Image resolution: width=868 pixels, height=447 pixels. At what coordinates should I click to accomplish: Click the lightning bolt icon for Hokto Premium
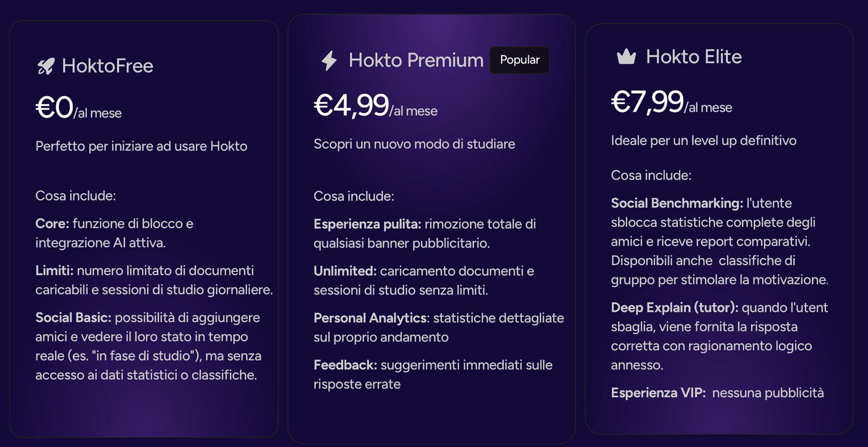pyautogui.click(x=329, y=60)
